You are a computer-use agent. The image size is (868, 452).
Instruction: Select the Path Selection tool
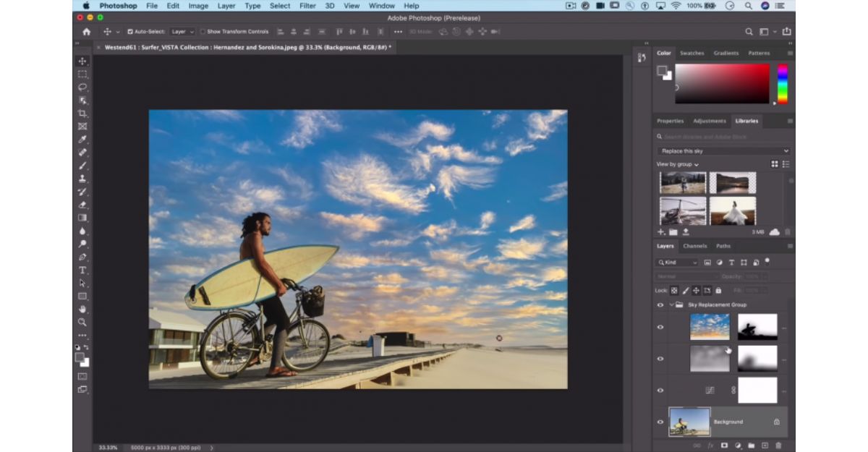tap(82, 283)
